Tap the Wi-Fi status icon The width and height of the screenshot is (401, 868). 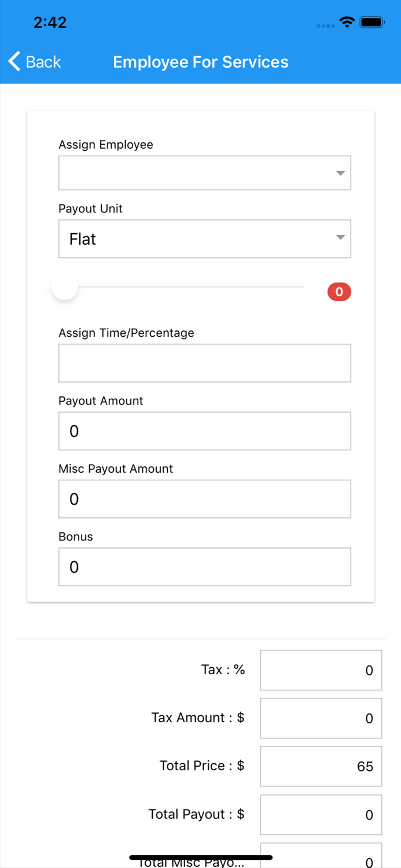pos(347,23)
